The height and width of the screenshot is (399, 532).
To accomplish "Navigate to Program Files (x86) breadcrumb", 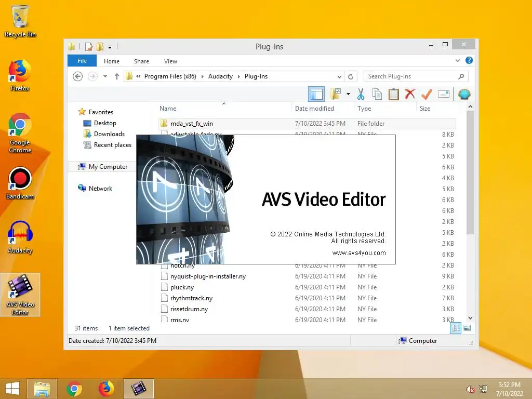I will click(x=170, y=76).
